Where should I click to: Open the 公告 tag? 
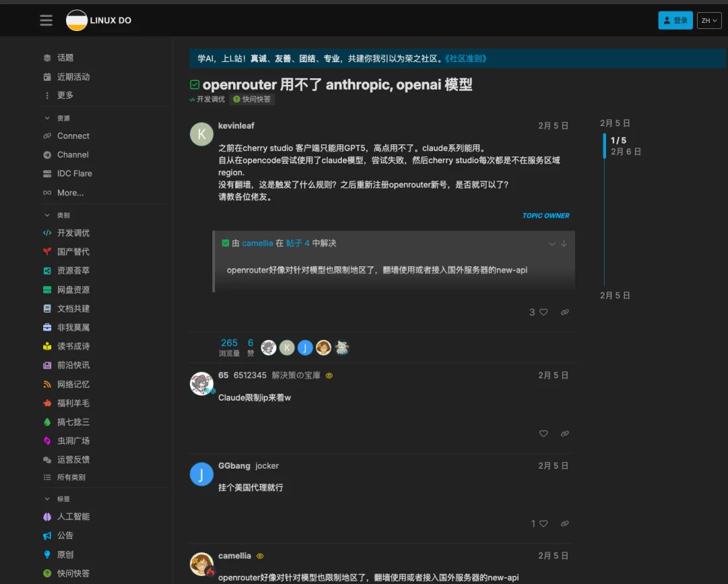tap(65, 535)
